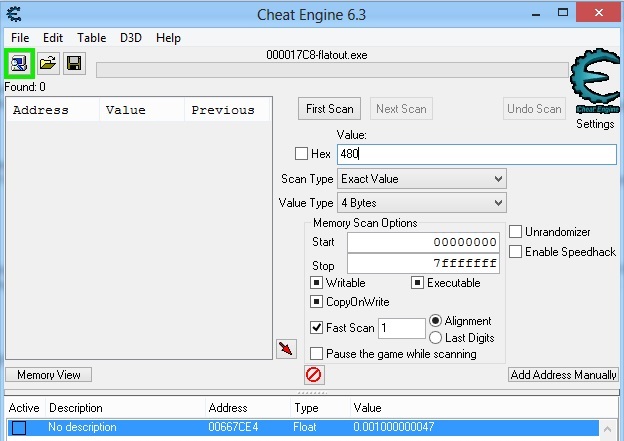Open the Help menu
This screenshot has height=441, width=624.
point(168,38)
